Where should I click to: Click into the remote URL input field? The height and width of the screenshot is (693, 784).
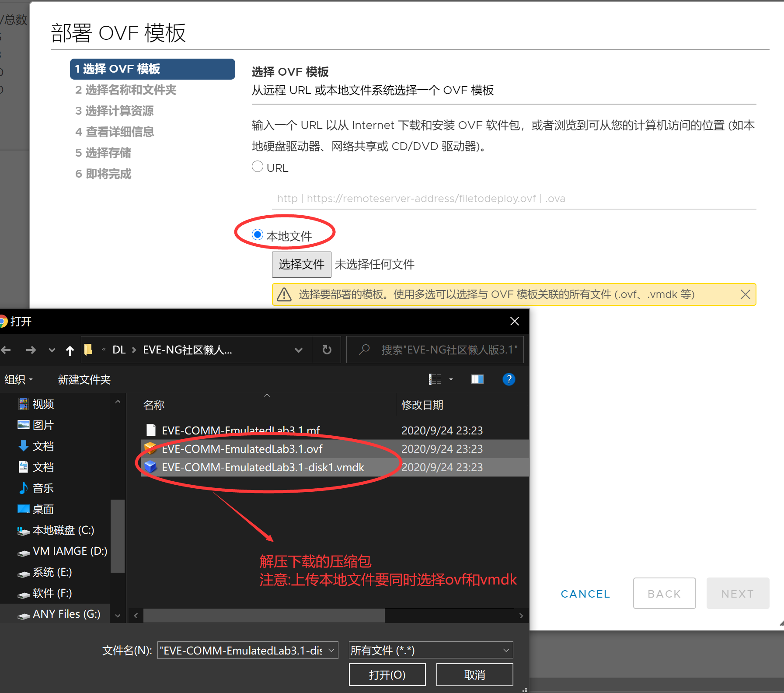tap(514, 199)
